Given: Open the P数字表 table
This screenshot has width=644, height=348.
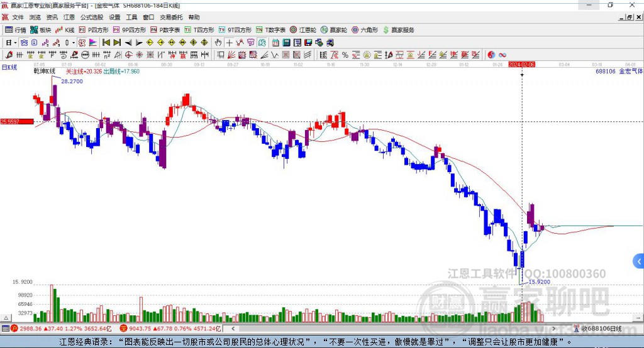Looking at the screenshot, I should 165,30.
